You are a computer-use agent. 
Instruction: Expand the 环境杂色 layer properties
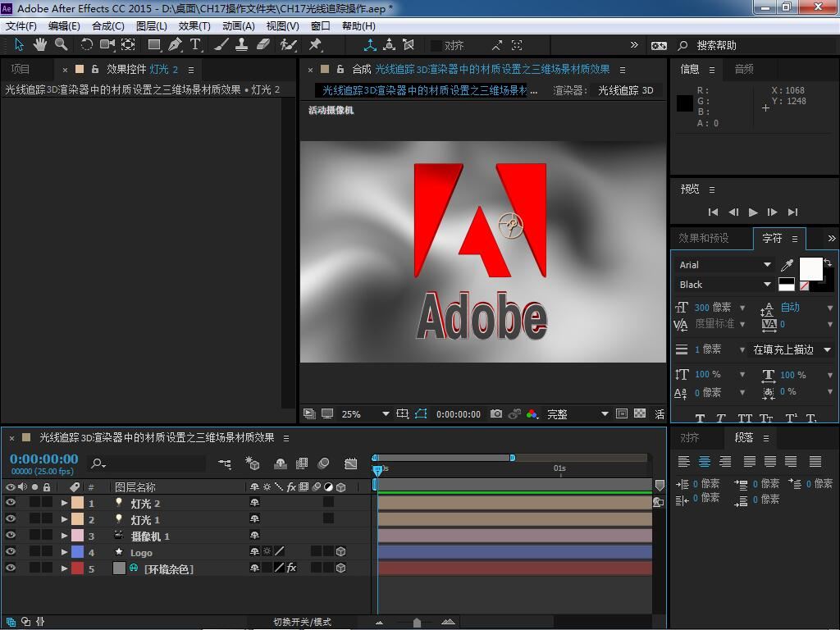click(x=64, y=568)
